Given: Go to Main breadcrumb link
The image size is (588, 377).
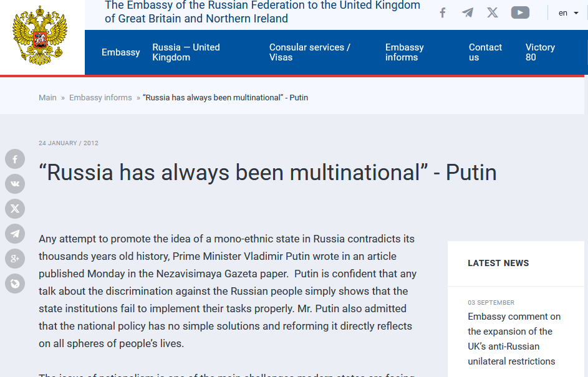Looking at the screenshot, I should click(47, 97).
